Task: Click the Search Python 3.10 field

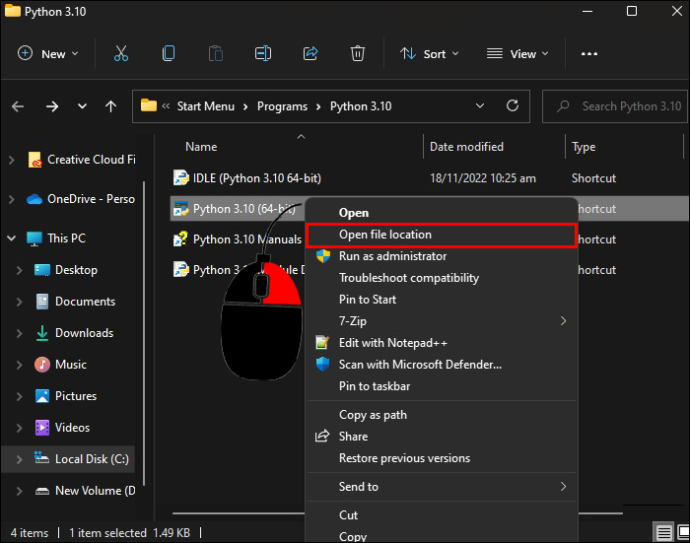Action: 615,106
